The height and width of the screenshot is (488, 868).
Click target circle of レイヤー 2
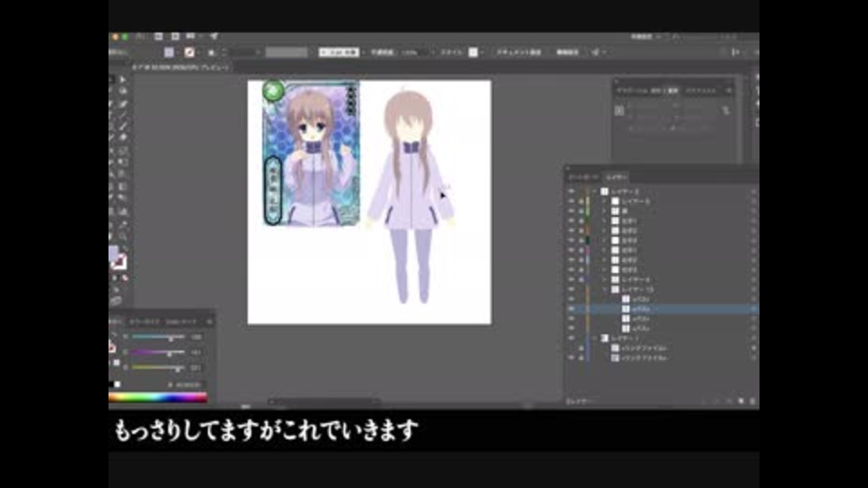point(753,192)
